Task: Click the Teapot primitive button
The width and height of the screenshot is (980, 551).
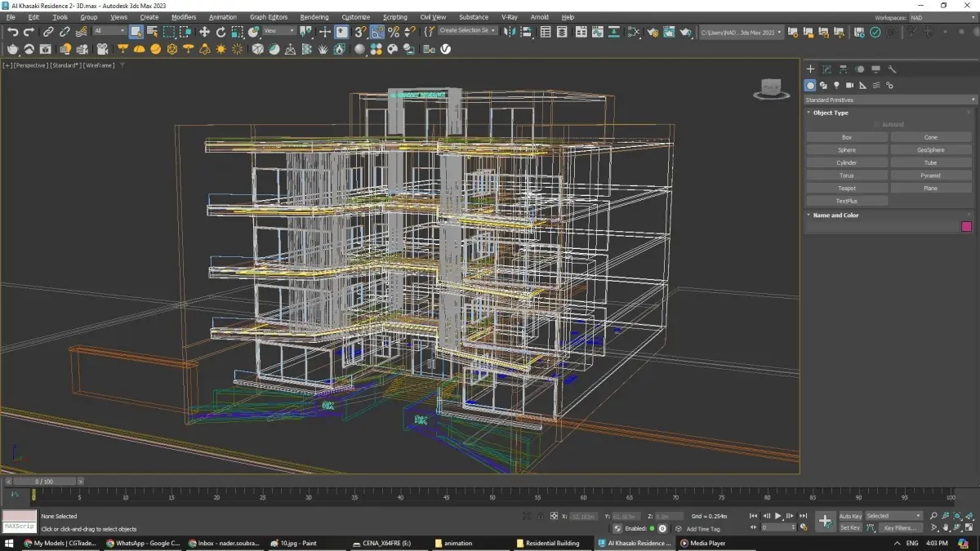Action: pos(847,188)
